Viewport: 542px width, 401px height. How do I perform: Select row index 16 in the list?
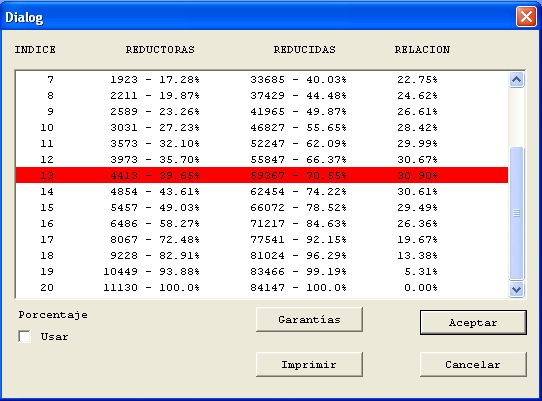(x=262, y=223)
